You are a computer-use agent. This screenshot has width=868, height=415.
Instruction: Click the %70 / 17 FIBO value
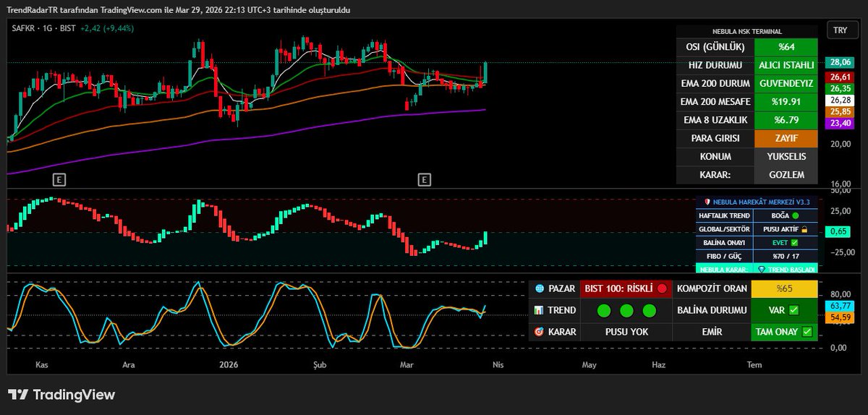785,255
